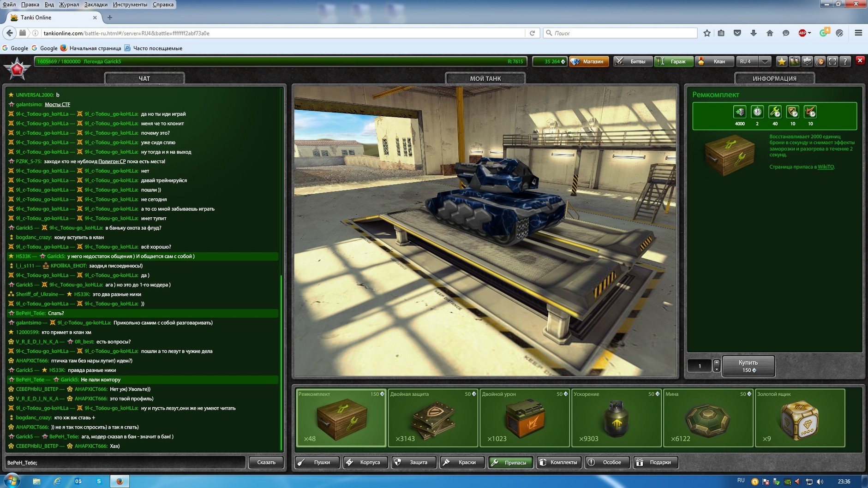Click the red X exit game button
The width and height of the screenshot is (868, 488).
(860, 60)
